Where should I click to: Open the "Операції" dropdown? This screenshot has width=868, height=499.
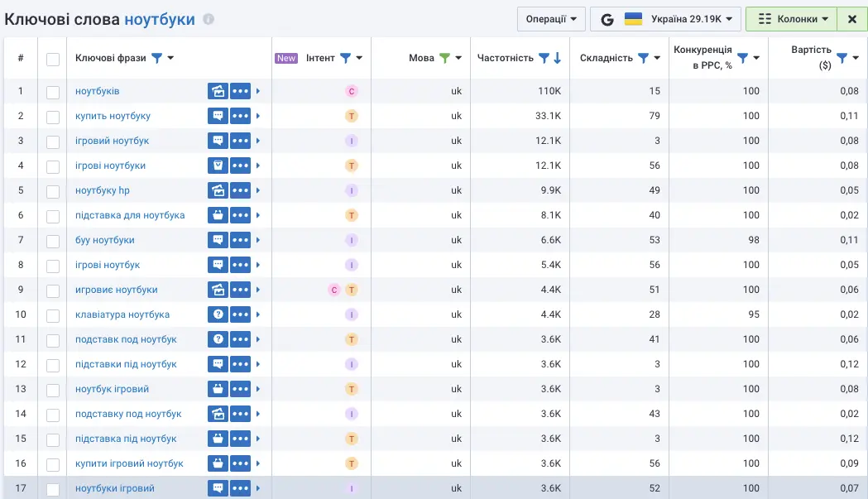click(x=551, y=18)
